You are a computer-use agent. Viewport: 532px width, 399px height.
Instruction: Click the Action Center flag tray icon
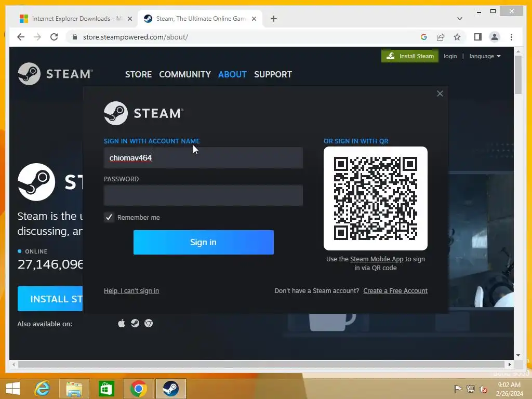click(x=458, y=389)
